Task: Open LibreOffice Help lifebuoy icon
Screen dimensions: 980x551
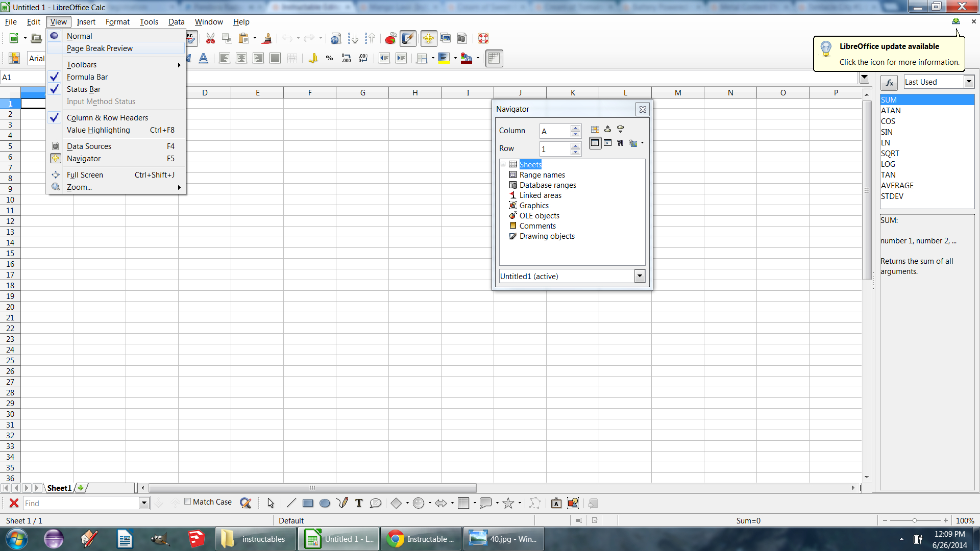Action: click(483, 38)
